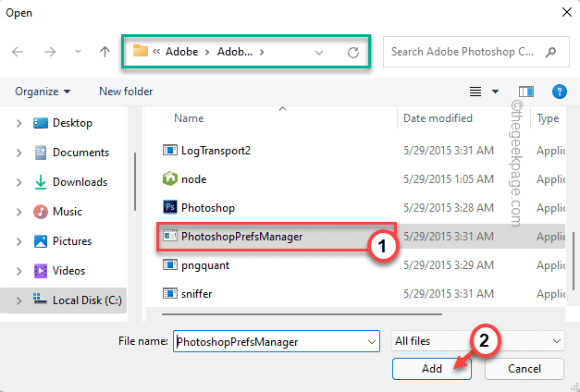
Task: Open the file type All files dropdown
Action: [x=477, y=341]
